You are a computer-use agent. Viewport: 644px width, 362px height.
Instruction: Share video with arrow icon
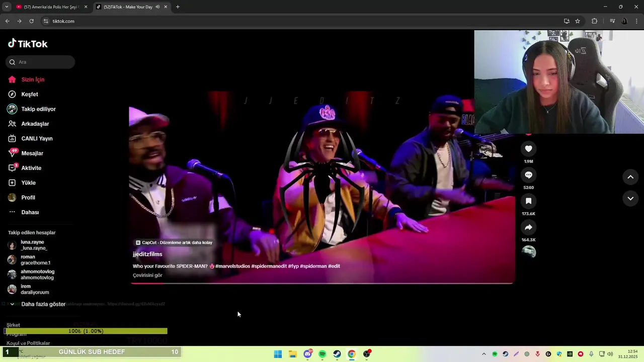click(528, 227)
